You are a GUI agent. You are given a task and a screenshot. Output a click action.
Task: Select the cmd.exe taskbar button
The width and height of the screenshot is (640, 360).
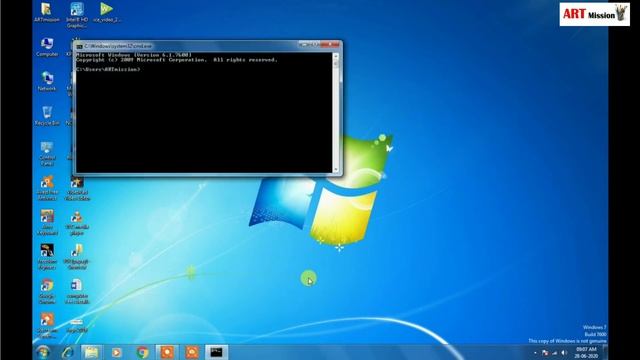[x=216, y=352]
